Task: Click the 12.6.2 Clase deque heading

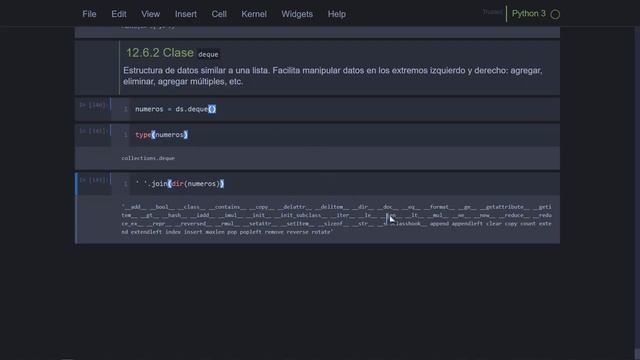Action: click(x=173, y=53)
